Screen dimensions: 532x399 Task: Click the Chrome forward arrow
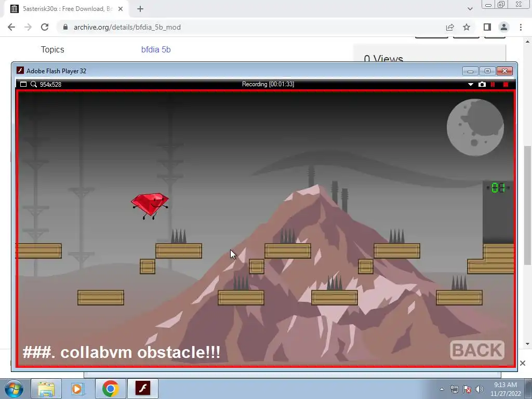pyautogui.click(x=28, y=27)
